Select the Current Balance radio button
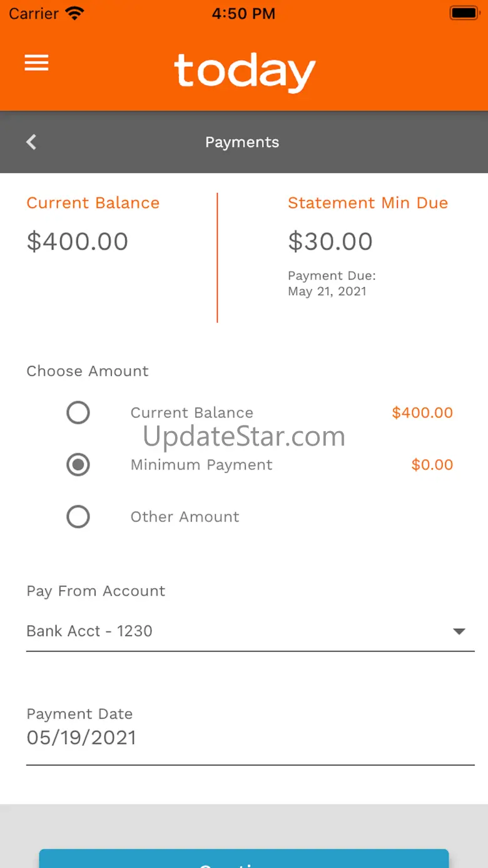 [x=78, y=413]
